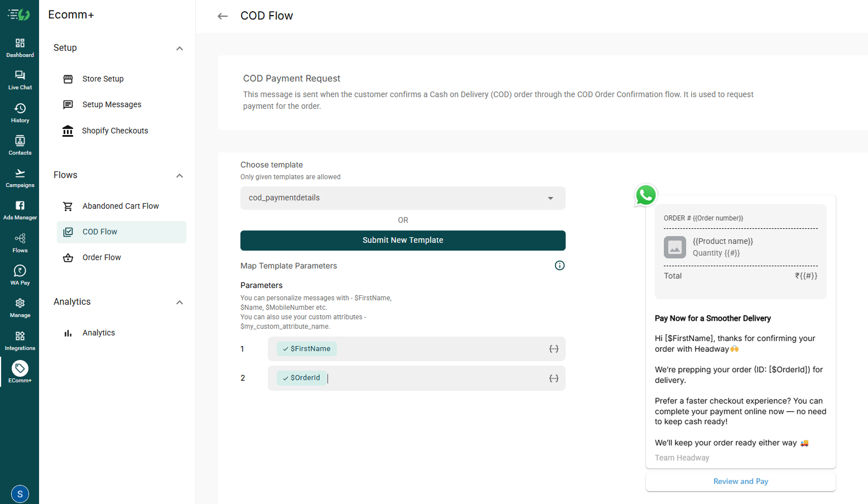
Task: Click the info icon beside Map Template Parameters
Action: pyautogui.click(x=560, y=265)
